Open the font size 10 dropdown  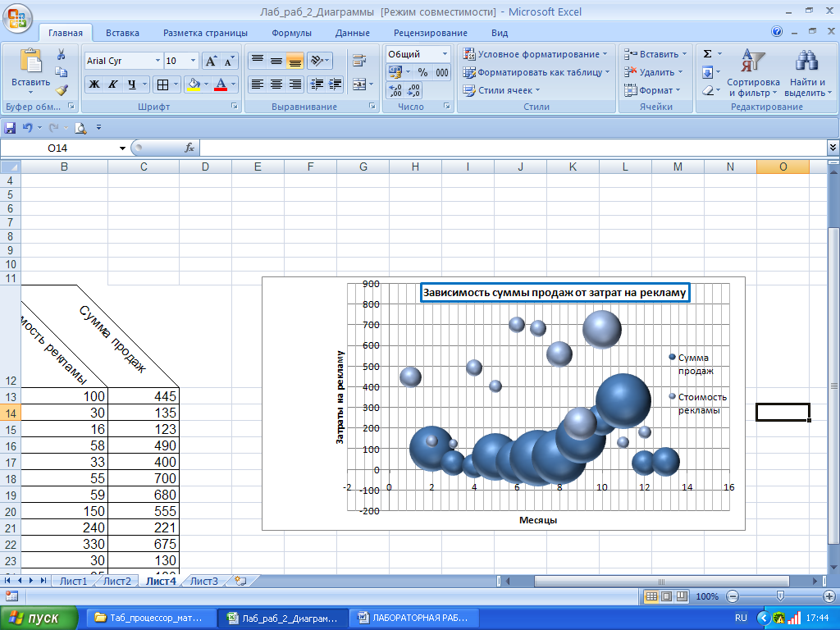click(x=194, y=61)
